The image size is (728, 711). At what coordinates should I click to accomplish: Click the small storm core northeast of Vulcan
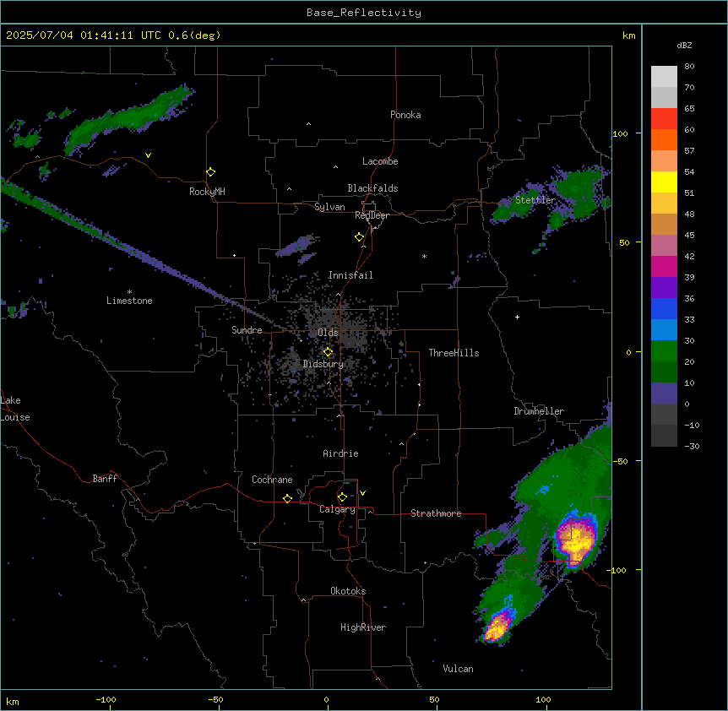pos(497,627)
